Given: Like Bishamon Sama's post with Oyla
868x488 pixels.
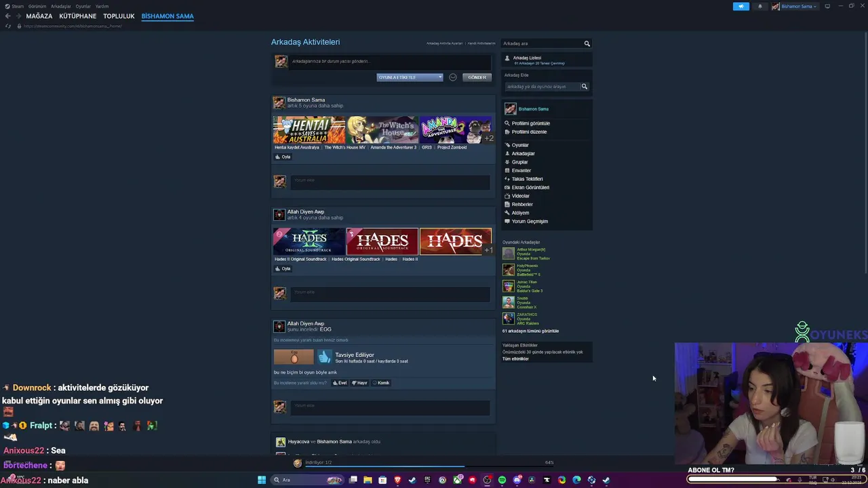Looking at the screenshot, I should (283, 157).
